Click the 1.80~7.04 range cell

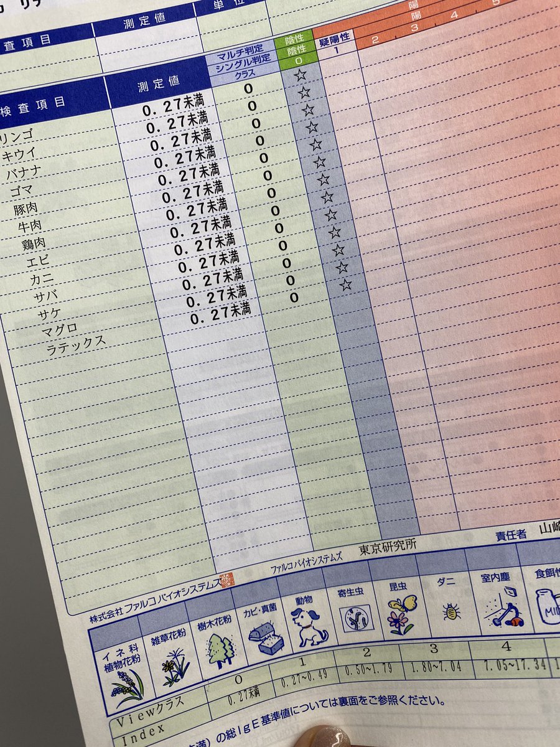click(434, 667)
